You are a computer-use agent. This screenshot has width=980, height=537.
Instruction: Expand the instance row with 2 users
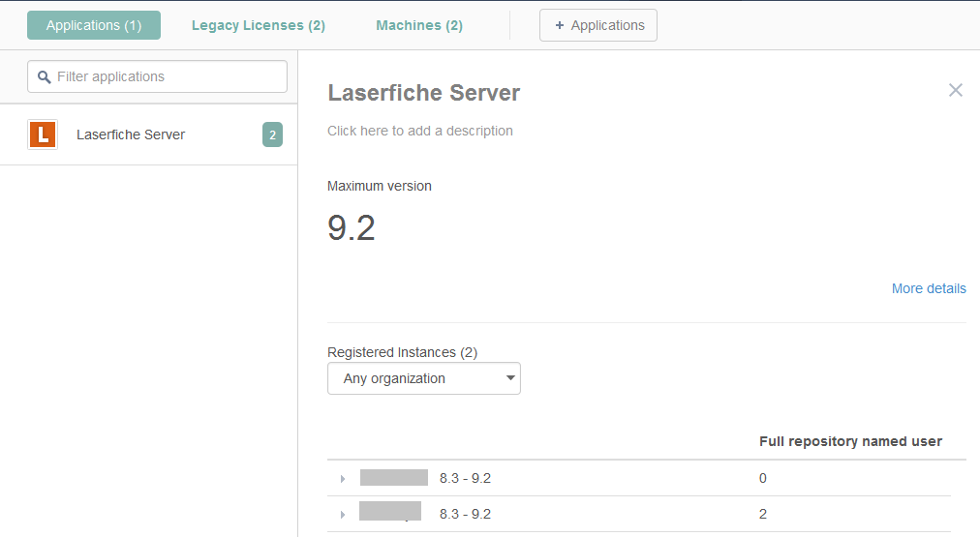(343, 515)
